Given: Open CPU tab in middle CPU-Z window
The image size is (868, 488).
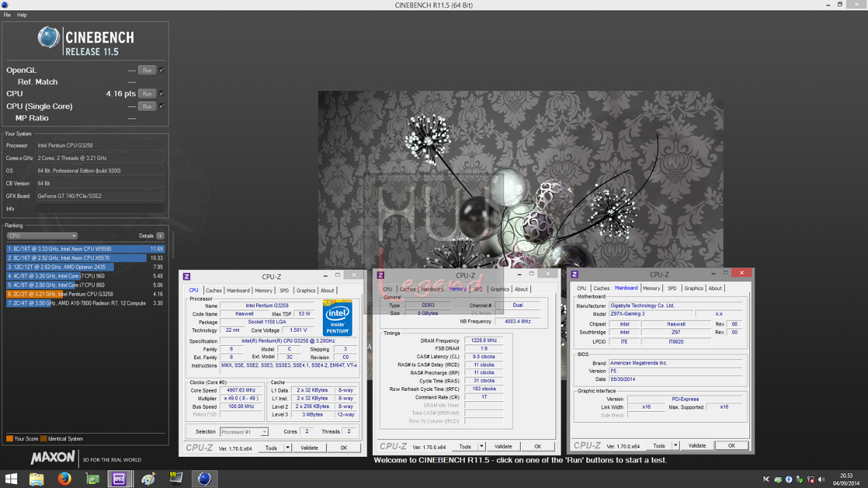Looking at the screenshot, I should (x=387, y=289).
